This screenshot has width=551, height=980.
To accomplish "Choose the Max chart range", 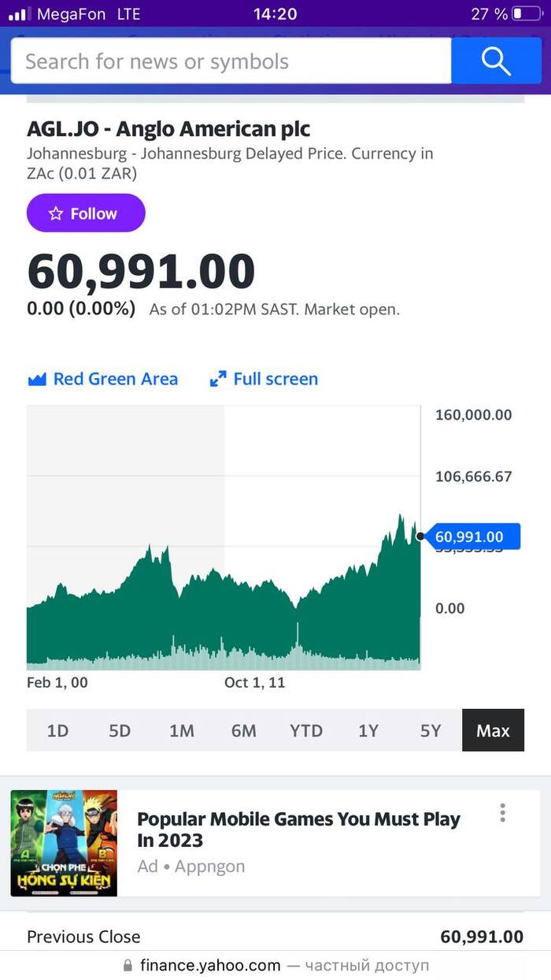I will tap(493, 730).
